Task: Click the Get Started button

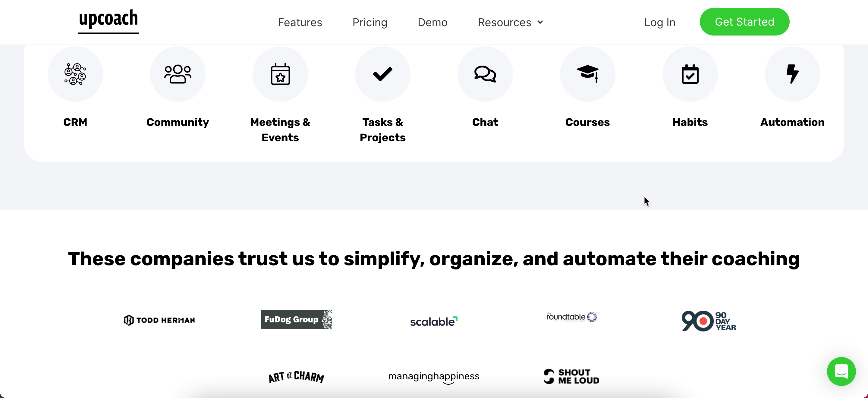Action: pyautogui.click(x=744, y=22)
